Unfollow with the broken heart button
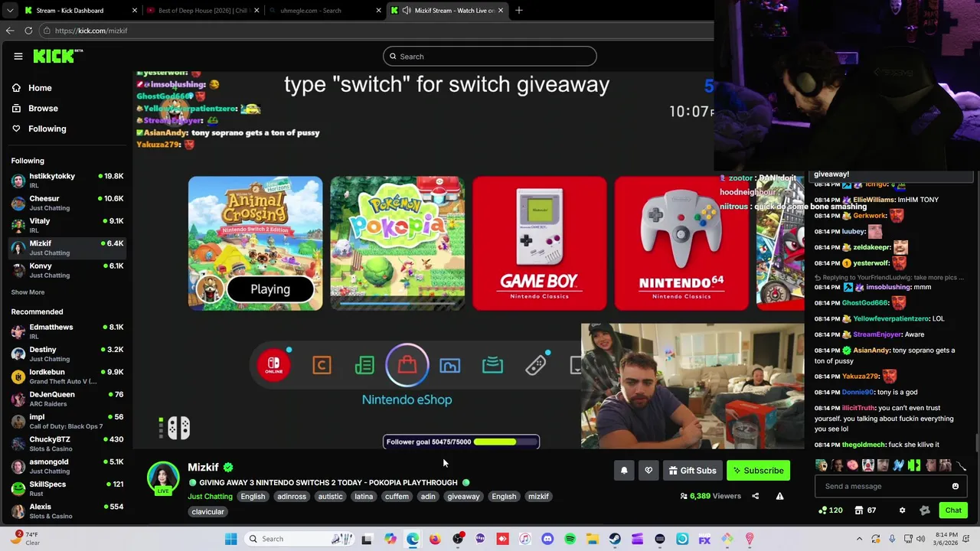The image size is (980, 551). click(x=648, y=471)
